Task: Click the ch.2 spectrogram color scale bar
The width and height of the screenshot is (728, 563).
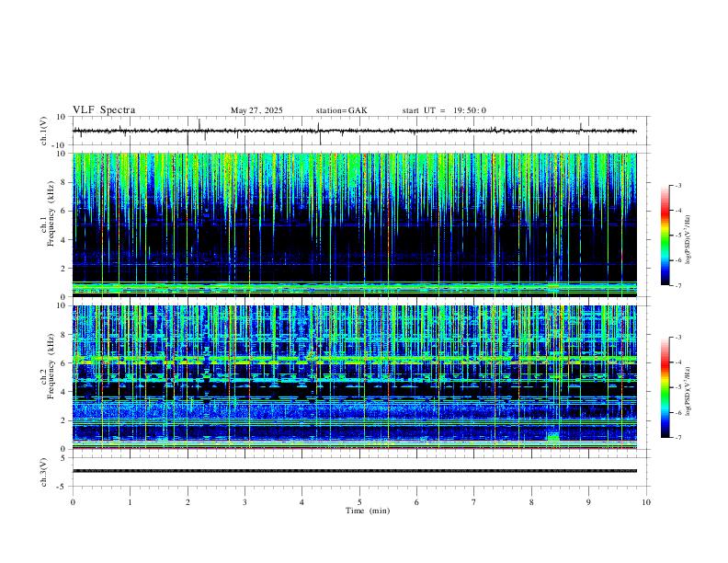Action: pyautogui.click(x=665, y=387)
